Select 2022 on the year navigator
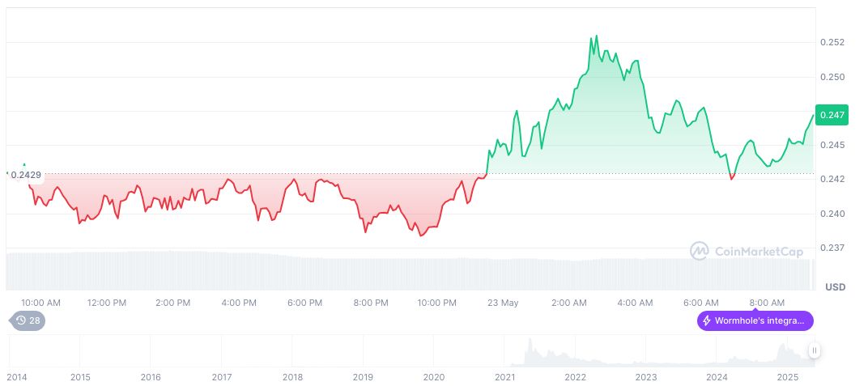The image size is (868, 386). click(x=576, y=377)
